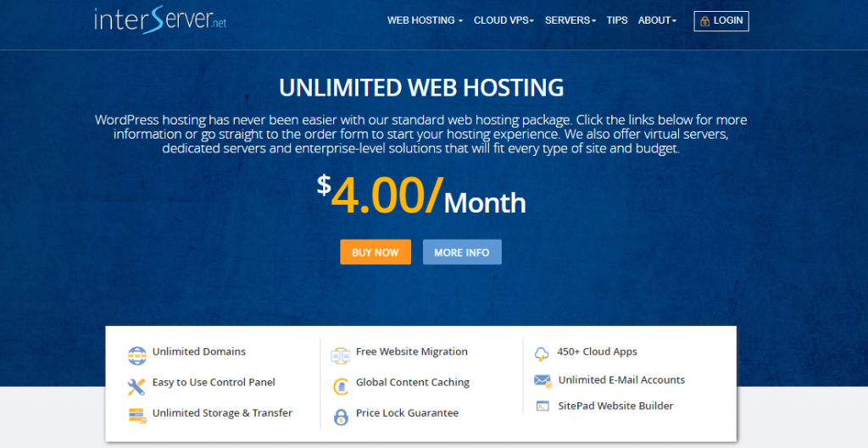Click the globe icon beside Unlimited Domains
868x448 pixels.
tap(136, 354)
